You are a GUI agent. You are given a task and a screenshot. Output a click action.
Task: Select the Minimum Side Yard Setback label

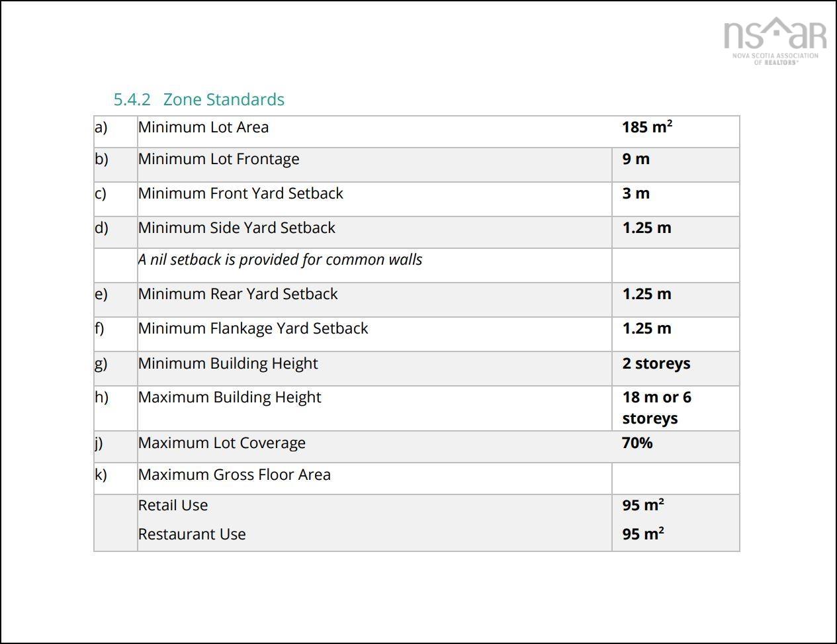[x=236, y=228]
